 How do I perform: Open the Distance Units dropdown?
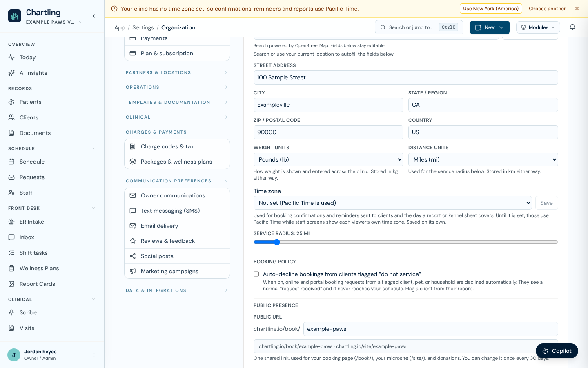(x=483, y=159)
